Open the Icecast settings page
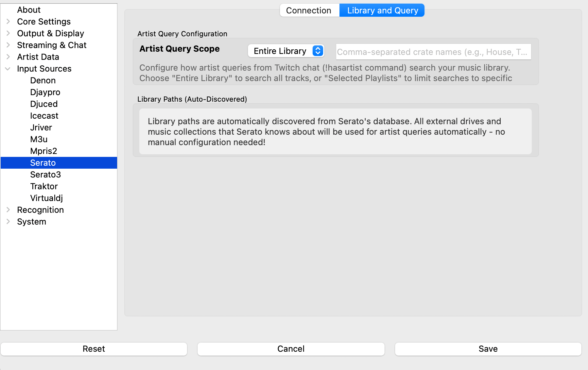The image size is (588, 370). 44,116
